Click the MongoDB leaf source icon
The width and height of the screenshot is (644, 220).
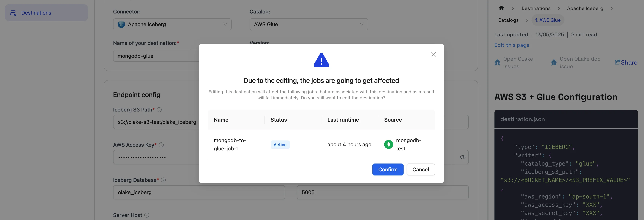click(388, 144)
